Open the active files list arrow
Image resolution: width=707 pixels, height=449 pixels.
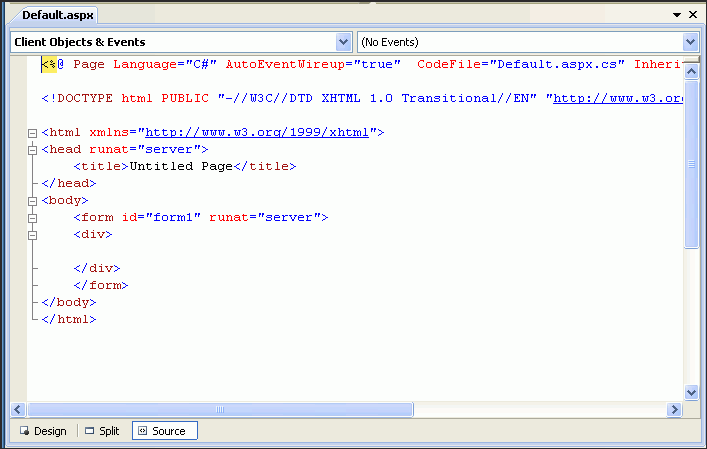pos(677,15)
